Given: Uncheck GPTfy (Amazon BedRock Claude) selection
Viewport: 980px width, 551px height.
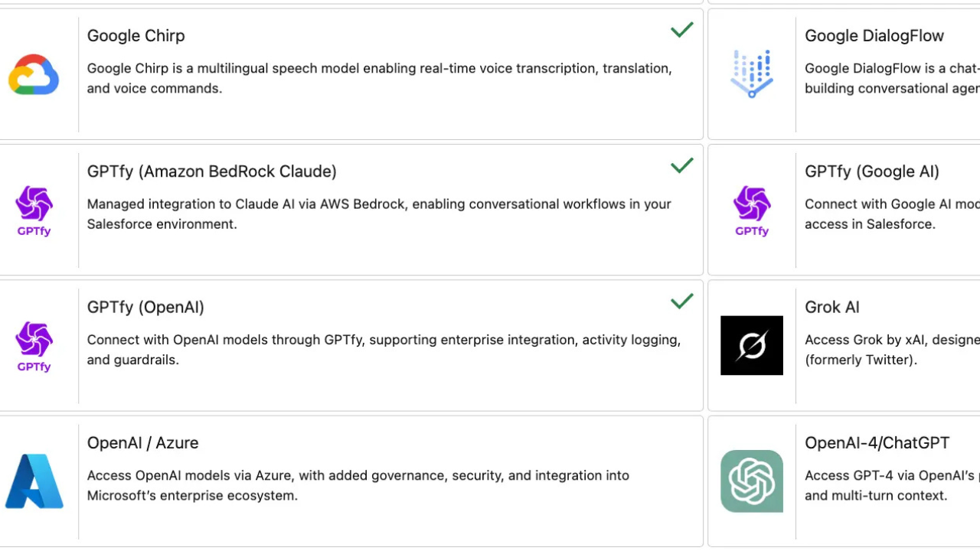Looking at the screenshot, I should point(681,165).
